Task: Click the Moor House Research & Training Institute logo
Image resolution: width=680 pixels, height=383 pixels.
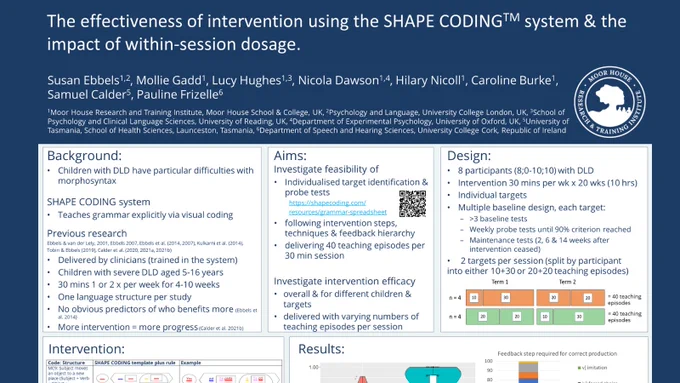Action: click(x=609, y=102)
